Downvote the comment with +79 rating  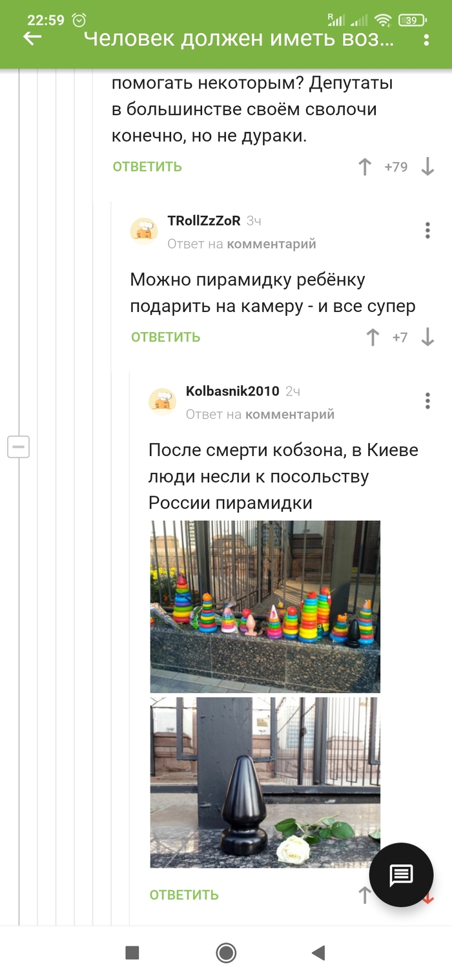(x=427, y=167)
